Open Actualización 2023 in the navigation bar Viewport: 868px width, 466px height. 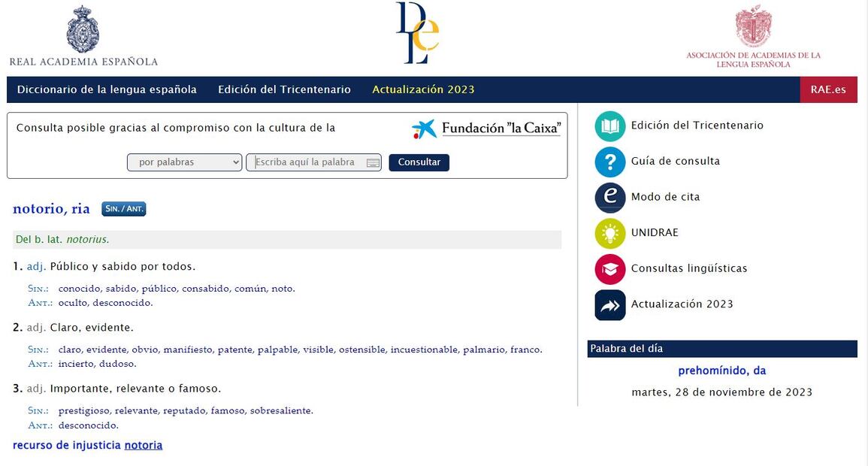[x=423, y=89]
